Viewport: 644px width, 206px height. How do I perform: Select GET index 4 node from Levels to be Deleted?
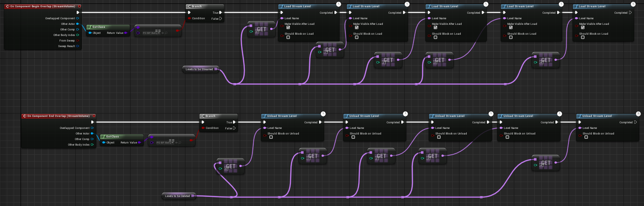[546, 163]
